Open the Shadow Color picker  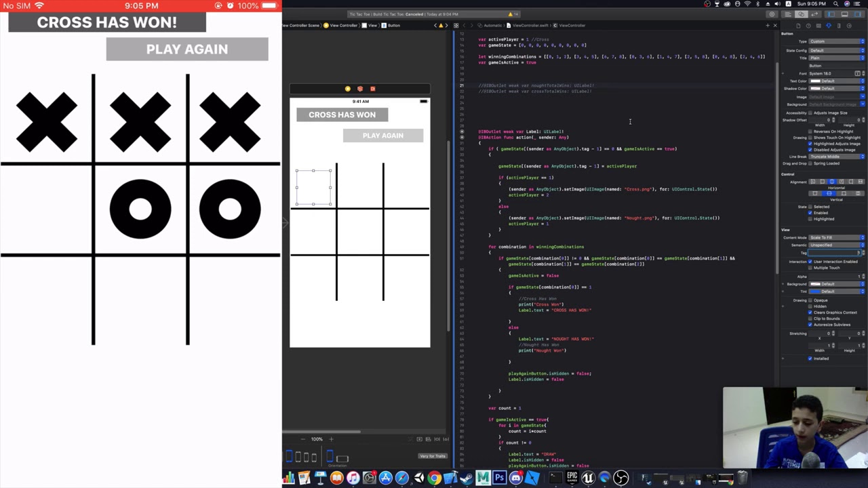point(837,89)
